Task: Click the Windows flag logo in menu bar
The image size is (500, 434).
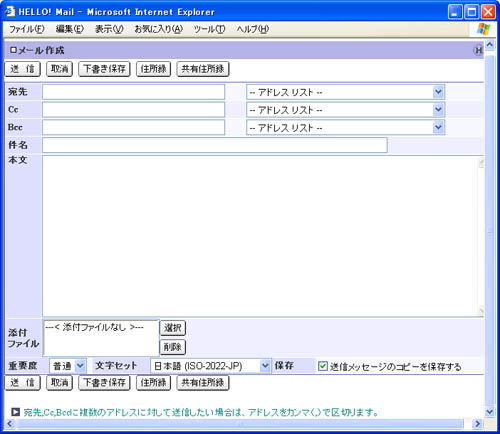Action: [483, 29]
